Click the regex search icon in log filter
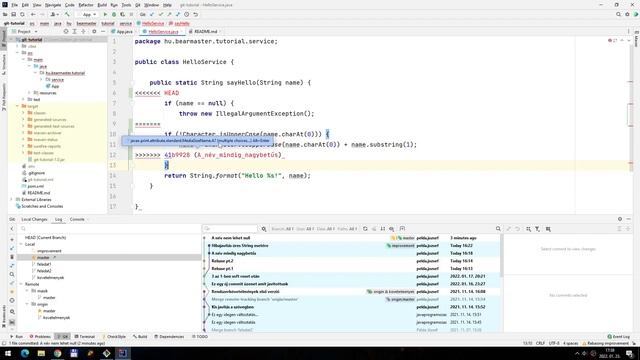This screenshot has width=640, height=360. coord(264,229)
